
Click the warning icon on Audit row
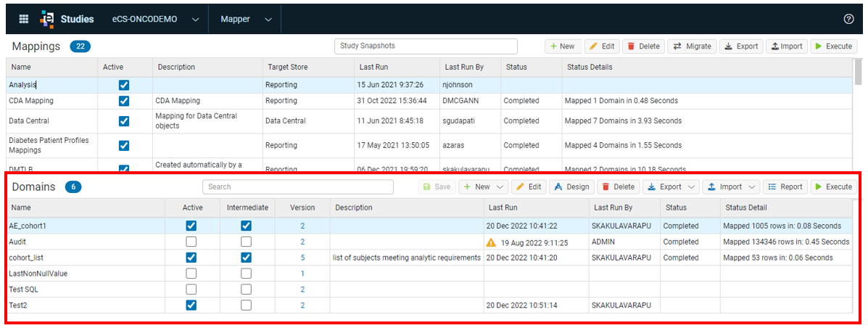[x=491, y=242]
